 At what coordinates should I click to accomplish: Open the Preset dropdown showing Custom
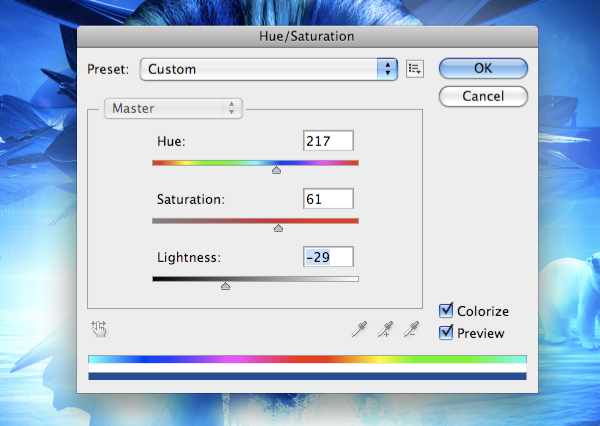269,69
